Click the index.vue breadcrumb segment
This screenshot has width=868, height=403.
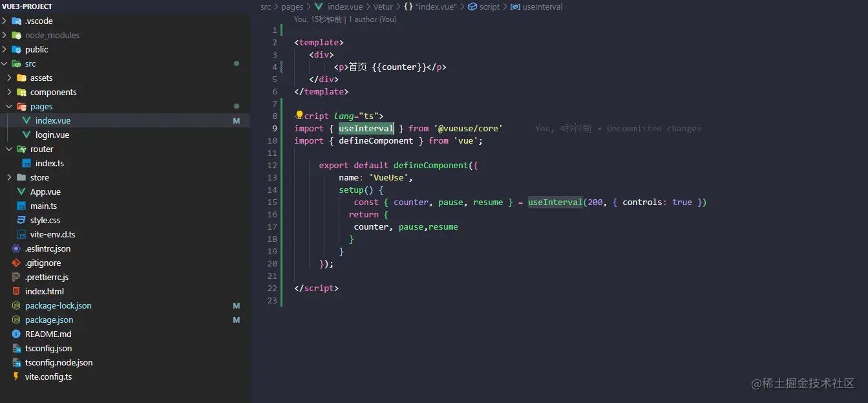pyautogui.click(x=344, y=6)
